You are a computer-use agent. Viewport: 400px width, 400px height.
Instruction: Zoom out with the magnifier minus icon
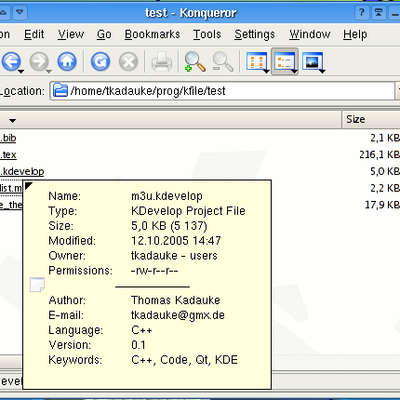(223, 61)
